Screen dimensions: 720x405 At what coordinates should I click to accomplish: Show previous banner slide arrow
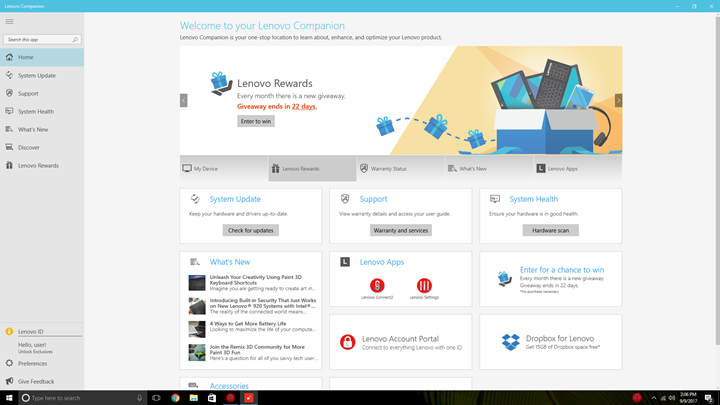tap(184, 100)
